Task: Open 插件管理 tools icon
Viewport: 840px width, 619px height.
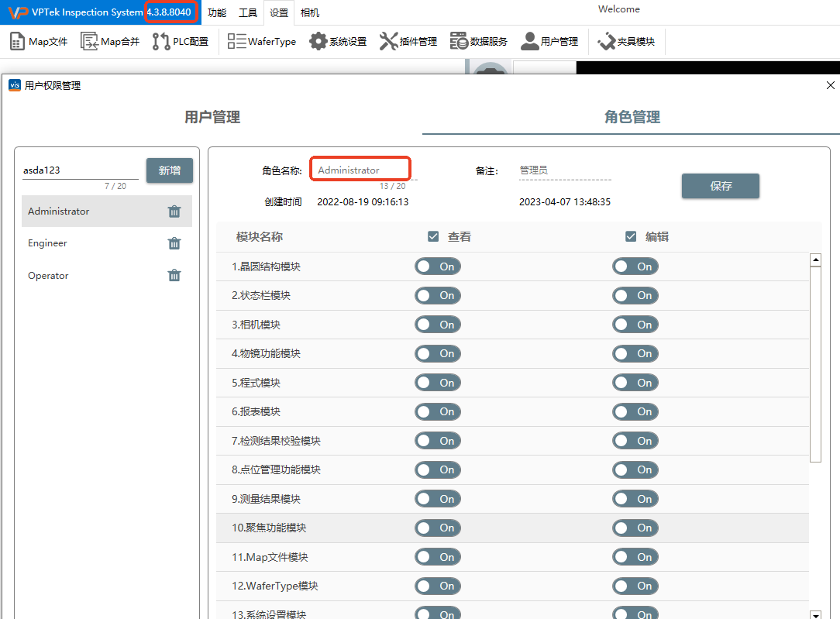Action: (x=388, y=41)
